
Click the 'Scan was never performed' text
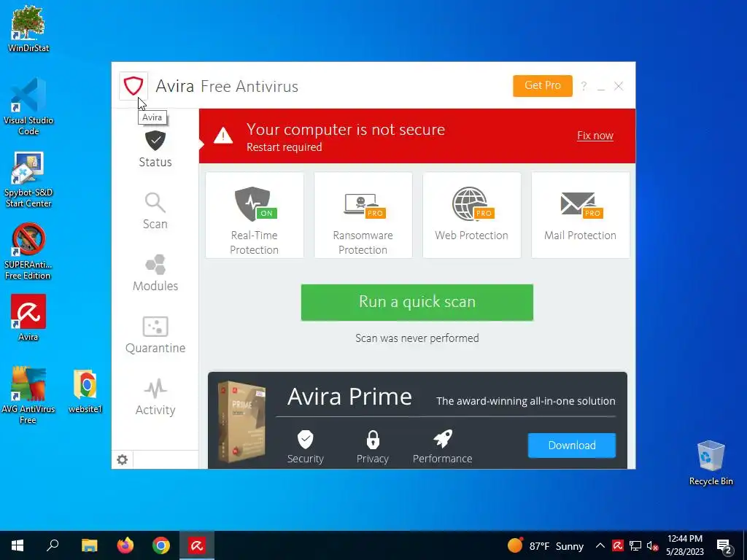tap(417, 338)
